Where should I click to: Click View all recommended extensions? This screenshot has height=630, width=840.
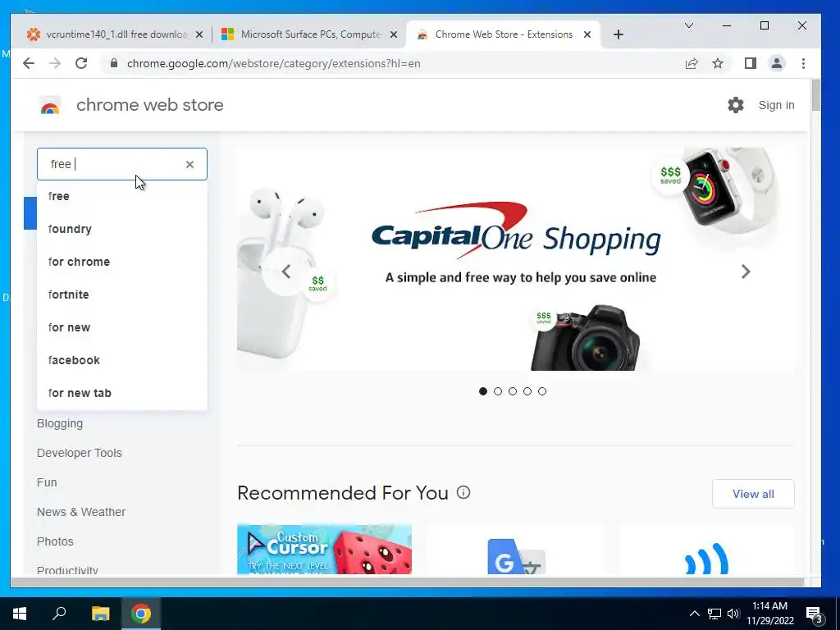point(753,493)
